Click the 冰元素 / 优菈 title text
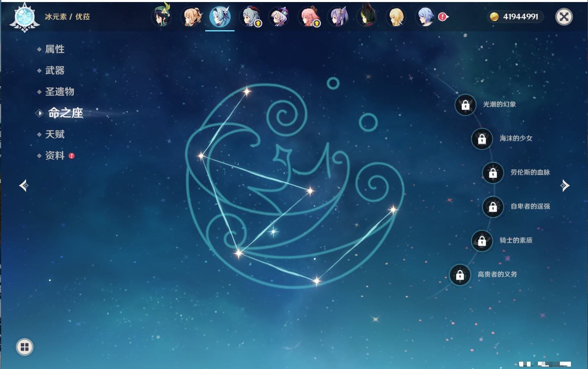This screenshot has height=369, width=588. click(67, 17)
